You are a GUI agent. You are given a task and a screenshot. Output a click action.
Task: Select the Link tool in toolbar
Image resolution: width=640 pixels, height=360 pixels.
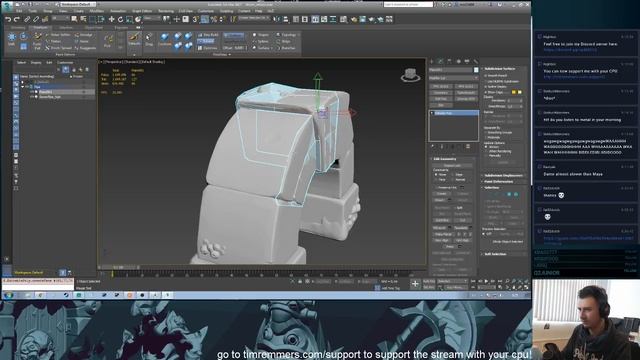pos(27,19)
